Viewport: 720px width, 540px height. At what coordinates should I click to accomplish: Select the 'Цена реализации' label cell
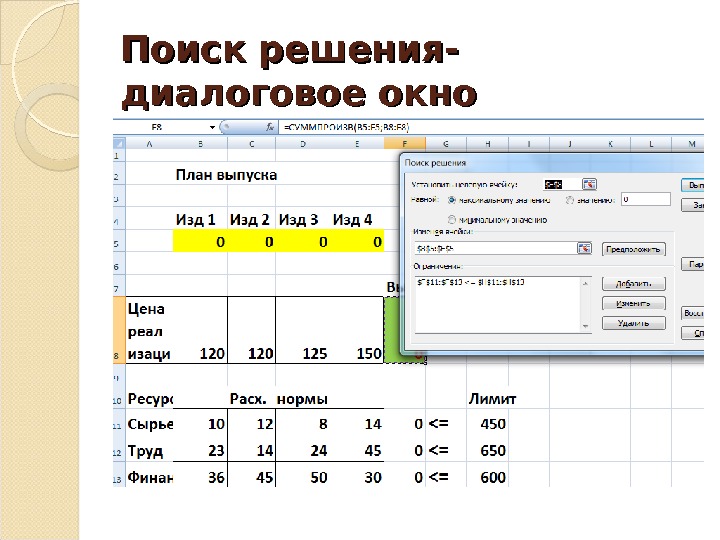click(x=149, y=330)
